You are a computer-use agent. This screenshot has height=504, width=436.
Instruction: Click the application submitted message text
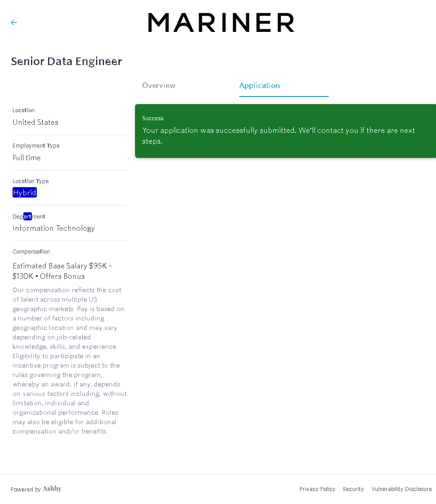click(278, 136)
